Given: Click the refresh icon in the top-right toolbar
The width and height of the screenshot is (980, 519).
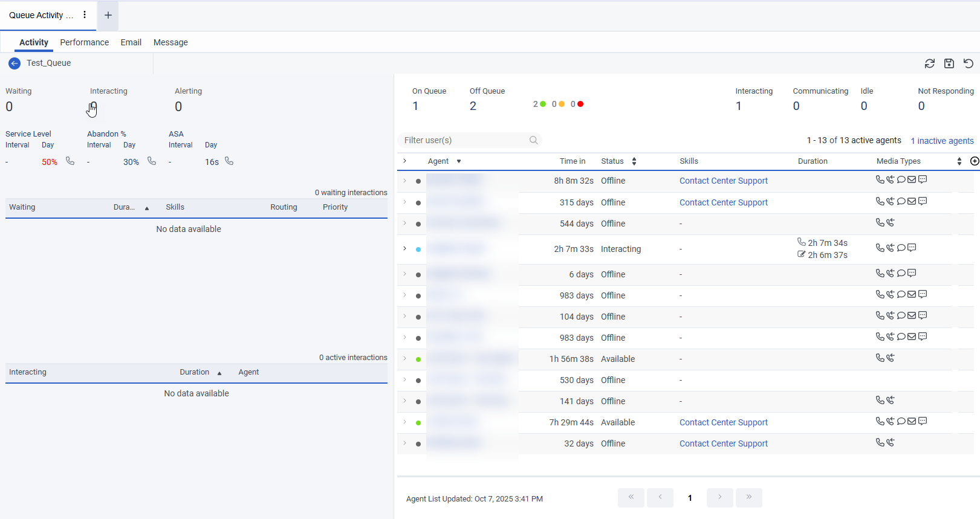Looking at the screenshot, I should (x=930, y=63).
